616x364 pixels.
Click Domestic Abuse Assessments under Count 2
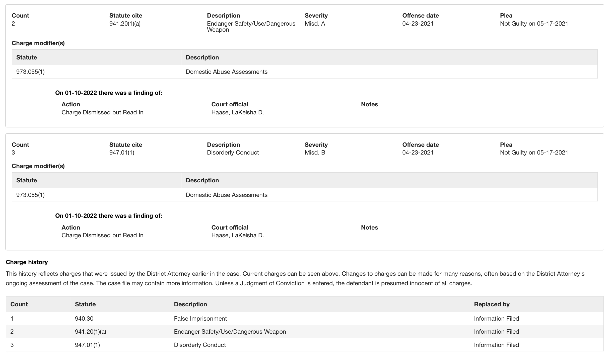tap(227, 72)
